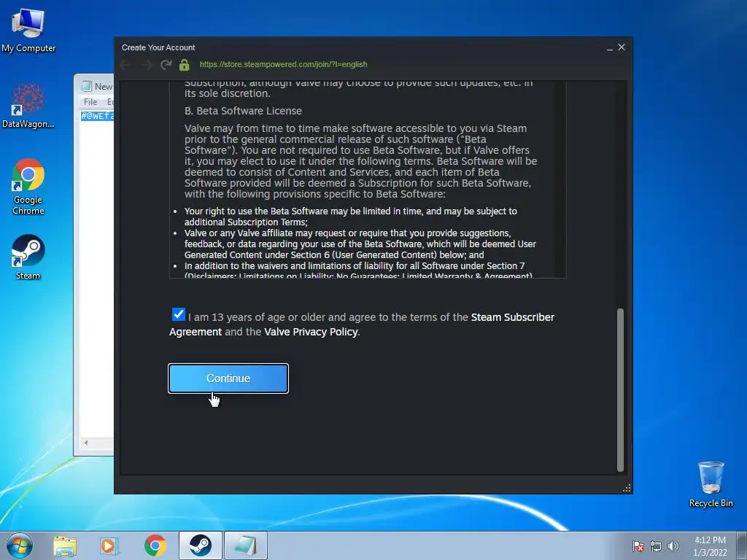
Task: Click the page vertical scrollbar thumb
Action: pyautogui.click(x=620, y=390)
